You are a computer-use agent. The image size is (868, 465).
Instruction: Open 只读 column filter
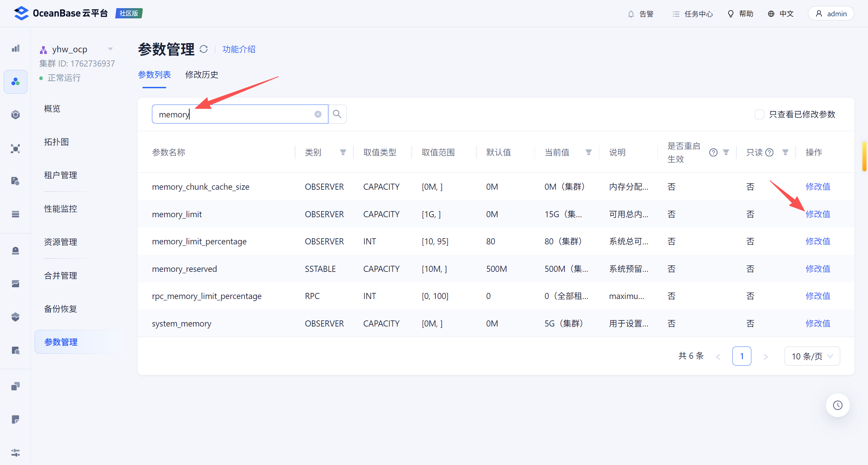[x=785, y=152]
